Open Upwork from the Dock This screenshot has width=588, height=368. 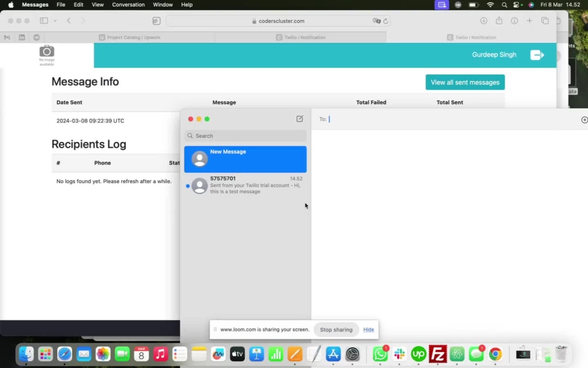click(418, 354)
